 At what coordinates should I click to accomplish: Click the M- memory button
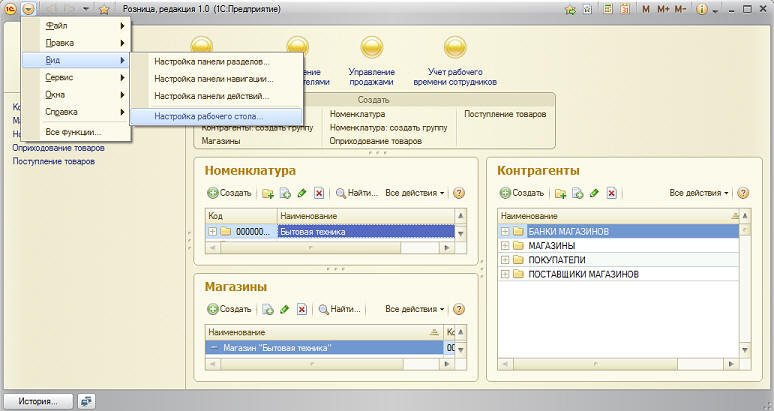point(680,9)
